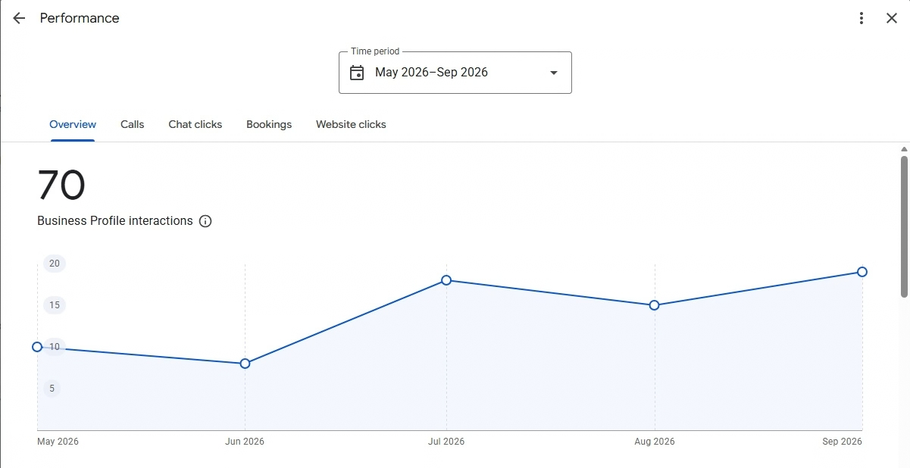Click the info icon beside Business Profile interactions
The width and height of the screenshot is (910, 468).
pos(205,221)
